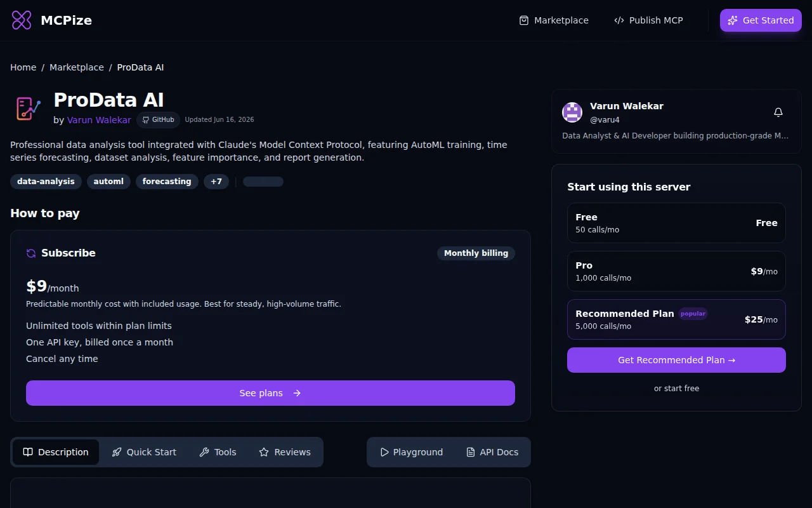Screen dimensions: 812x508
Task: Open the Description tab
Action: pyautogui.click(x=56, y=452)
